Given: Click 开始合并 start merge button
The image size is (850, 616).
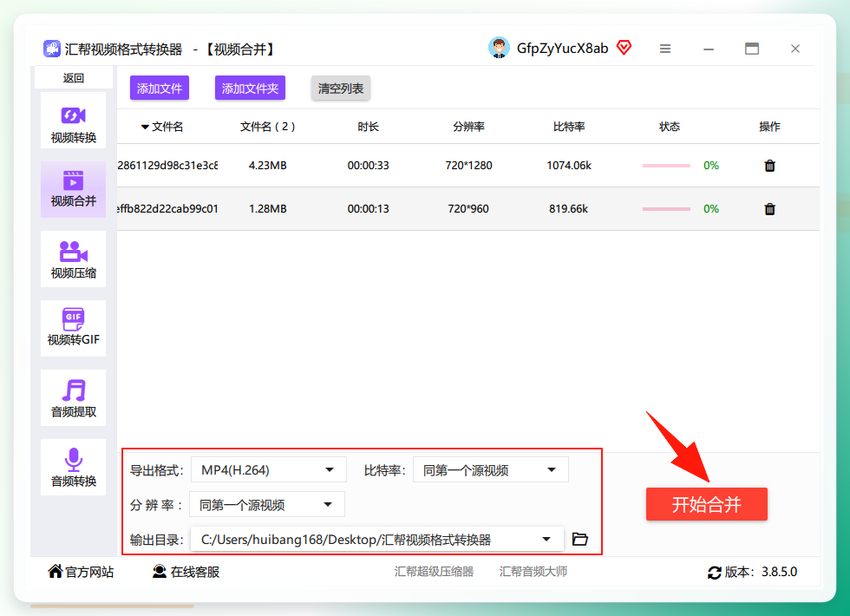Looking at the screenshot, I should 706,504.
